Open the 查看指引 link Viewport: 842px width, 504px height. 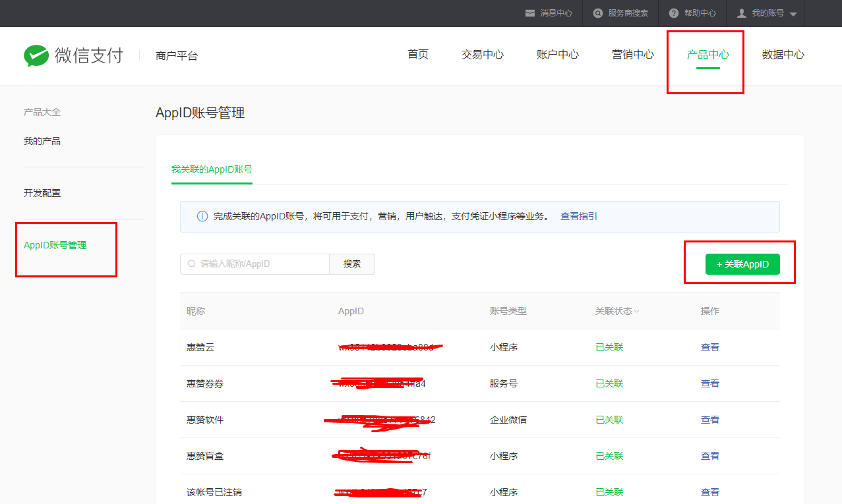click(579, 216)
